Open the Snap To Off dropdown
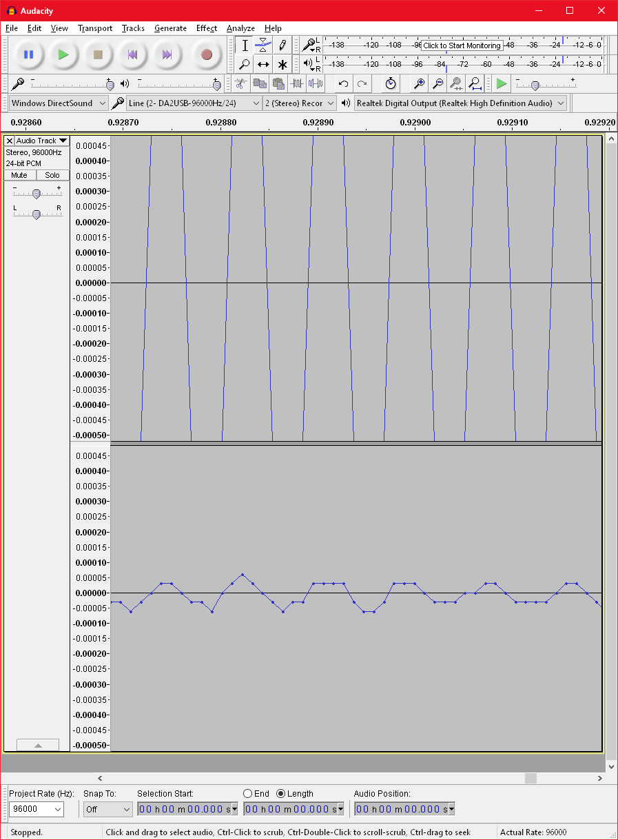Viewport: 618px width, 840px height. click(107, 809)
